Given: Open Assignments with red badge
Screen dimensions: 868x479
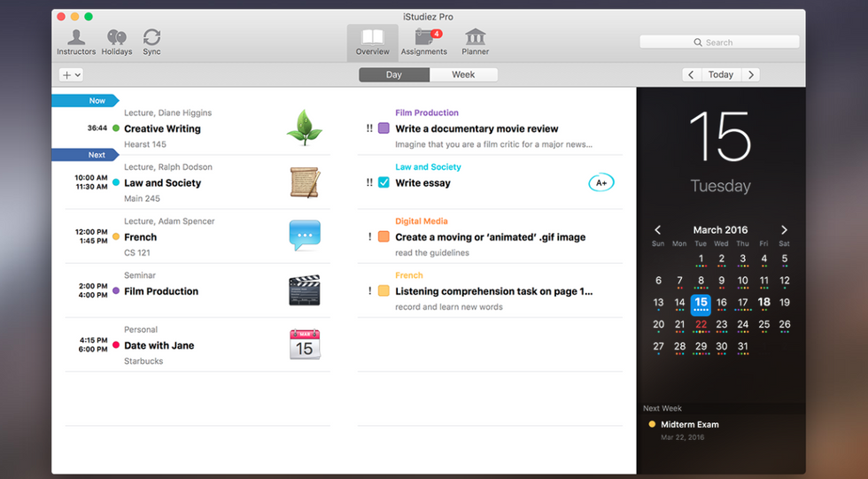Looking at the screenshot, I should pyautogui.click(x=423, y=42).
